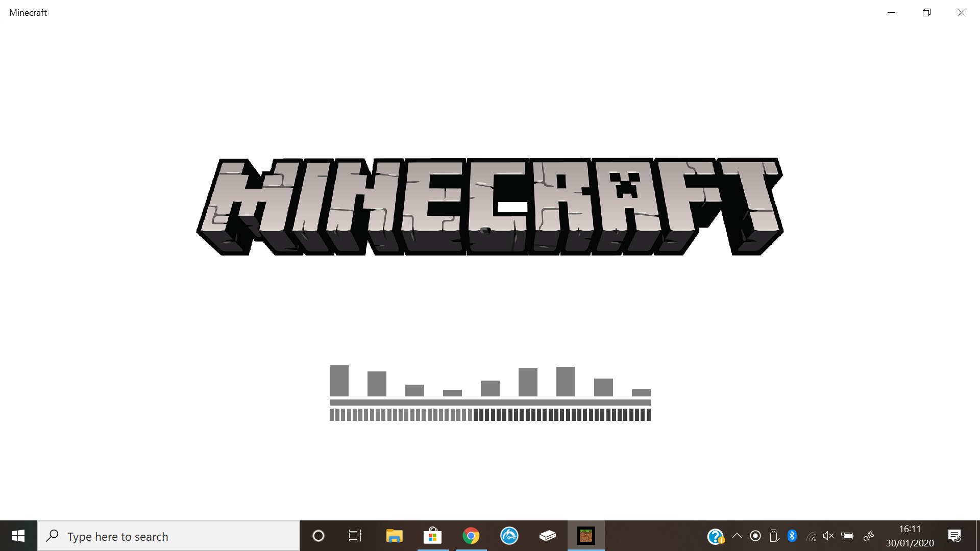Click the Minecraft grass block taskbar icon

click(x=585, y=536)
